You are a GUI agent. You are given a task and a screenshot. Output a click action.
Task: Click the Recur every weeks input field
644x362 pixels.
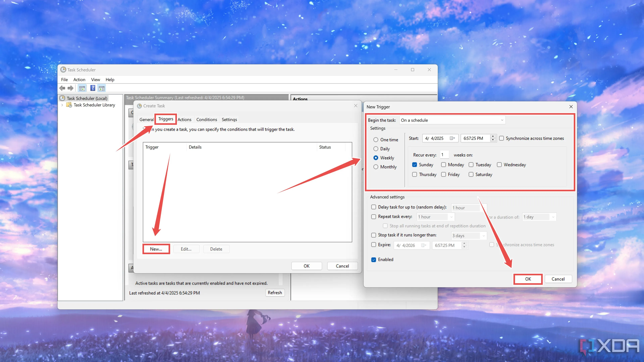coord(444,155)
